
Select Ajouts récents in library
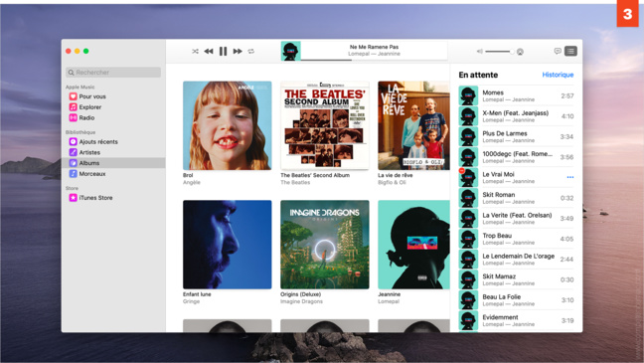pos(98,142)
